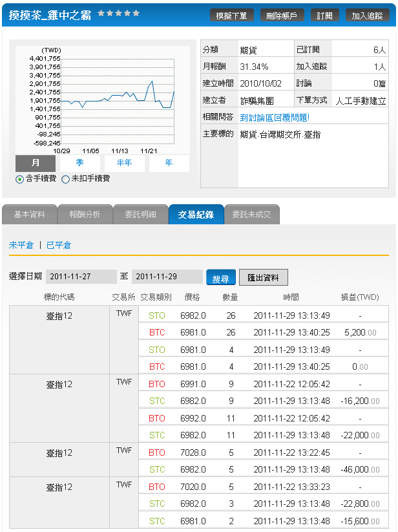Screen dimensions: 398x532
Task: Click the 搜尋 button
Action: 221,277
